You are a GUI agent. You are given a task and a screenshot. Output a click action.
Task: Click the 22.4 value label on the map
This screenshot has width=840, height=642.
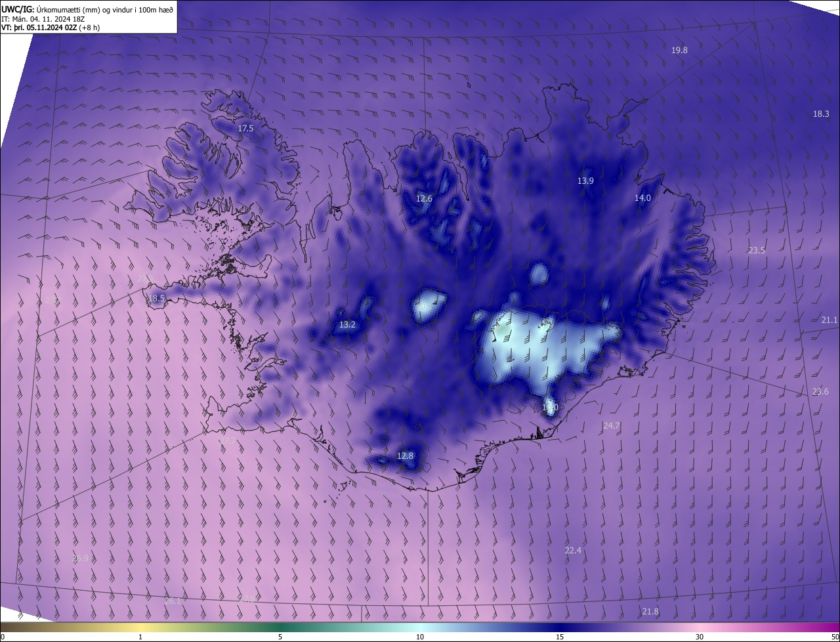[573, 551]
